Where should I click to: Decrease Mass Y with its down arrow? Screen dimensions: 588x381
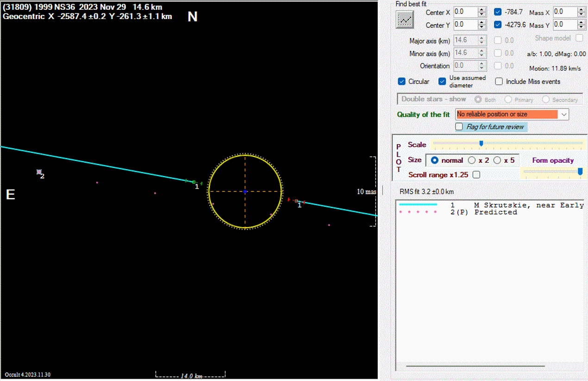pos(582,27)
